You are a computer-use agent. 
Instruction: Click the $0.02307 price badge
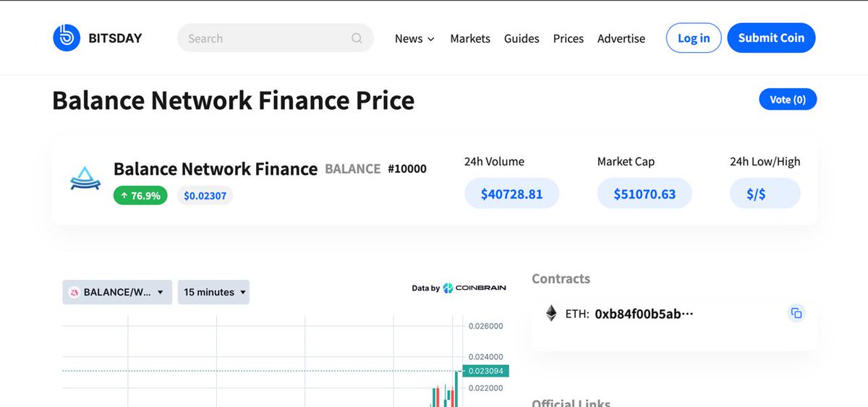tap(205, 195)
